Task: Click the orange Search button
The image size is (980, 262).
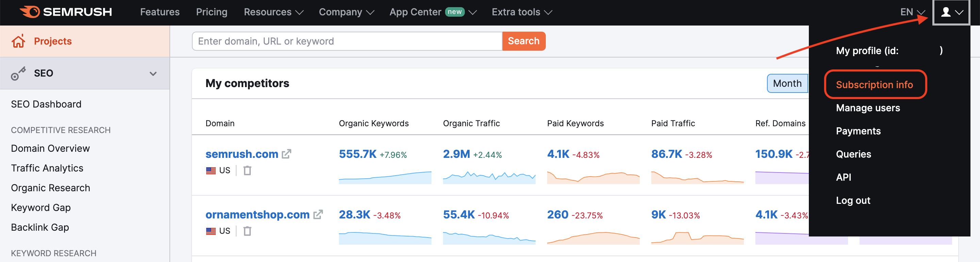Action: [523, 41]
